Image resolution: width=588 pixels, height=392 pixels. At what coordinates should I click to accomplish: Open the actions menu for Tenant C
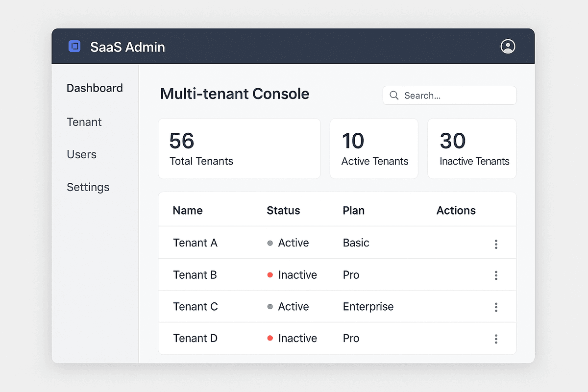pyautogui.click(x=496, y=307)
